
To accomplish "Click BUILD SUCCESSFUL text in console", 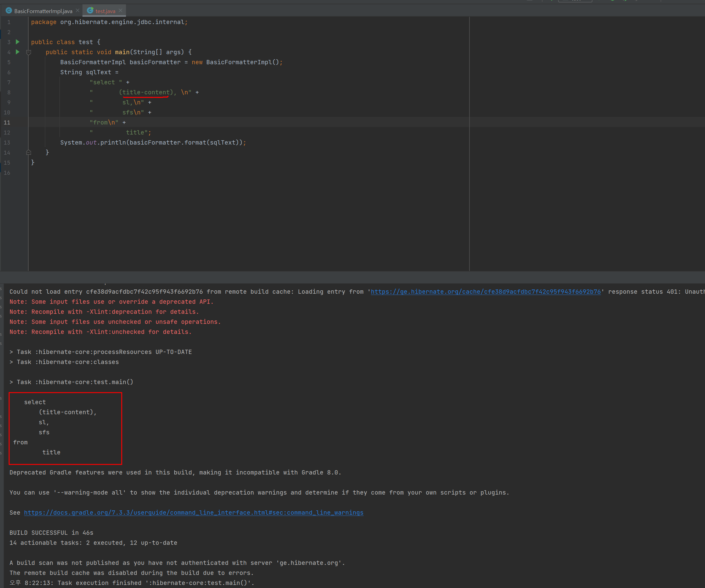I will pyautogui.click(x=39, y=533).
